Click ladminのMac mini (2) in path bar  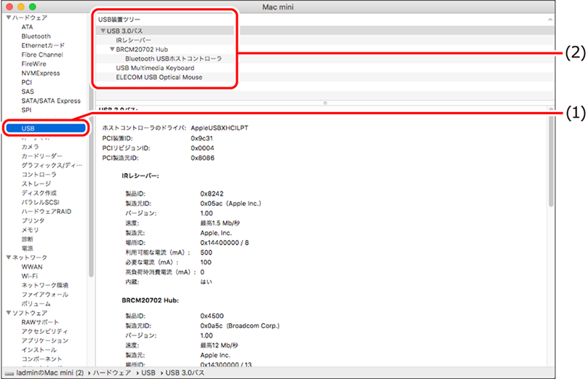point(50,373)
